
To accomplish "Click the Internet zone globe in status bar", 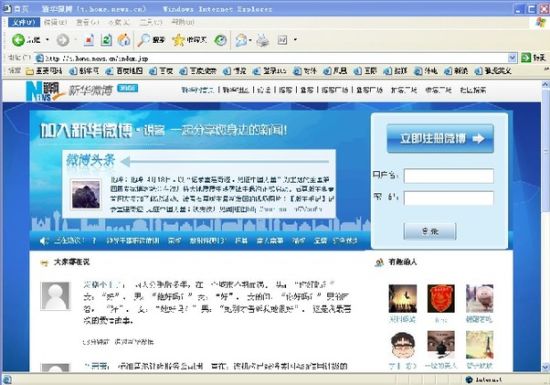I will point(469,379).
